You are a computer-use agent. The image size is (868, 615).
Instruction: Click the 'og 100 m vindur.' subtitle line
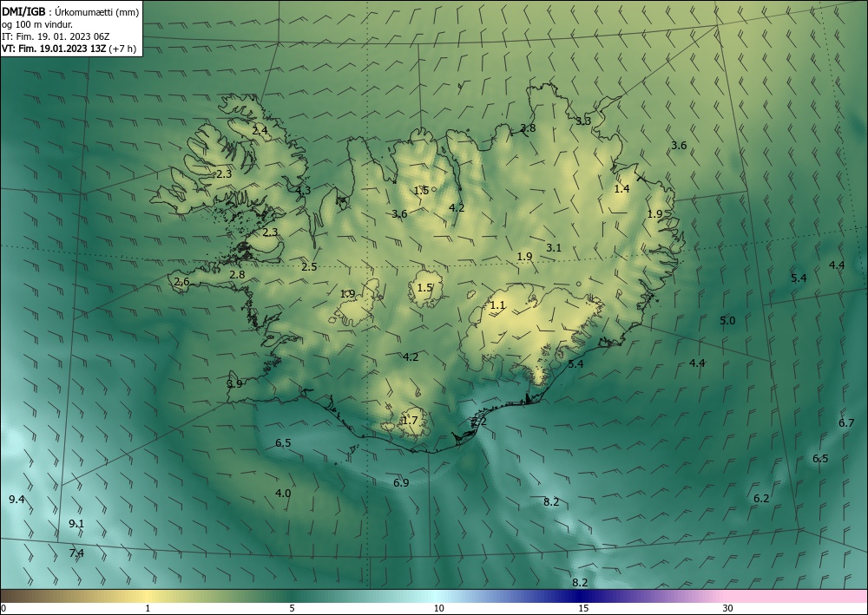point(37,24)
